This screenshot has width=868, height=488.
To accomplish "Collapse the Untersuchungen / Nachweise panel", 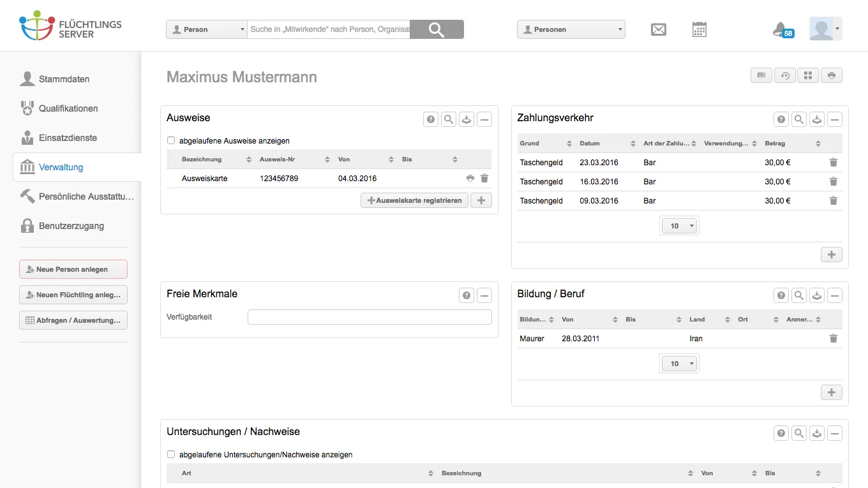I will (x=835, y=433).
